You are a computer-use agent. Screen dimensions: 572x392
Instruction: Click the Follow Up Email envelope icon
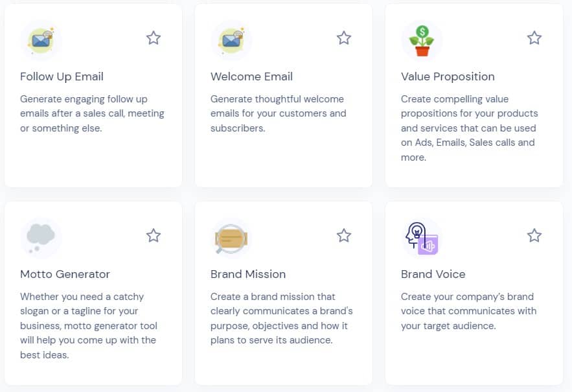coord(40,40)
